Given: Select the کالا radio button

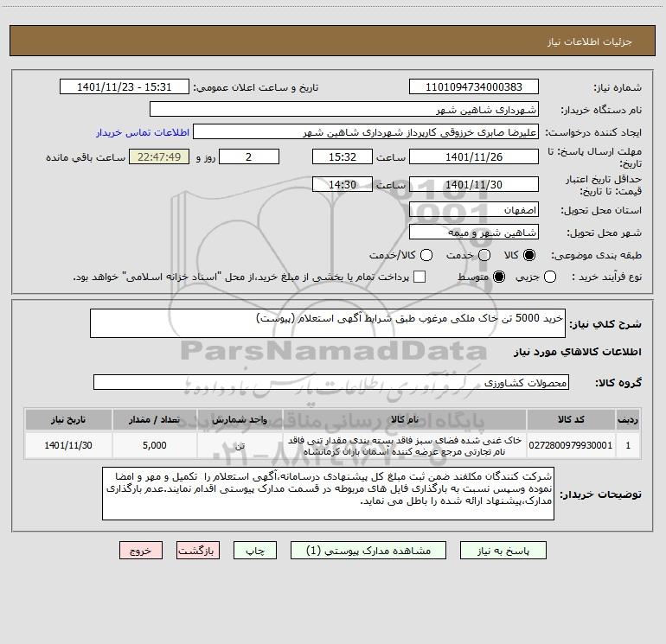Looking at the screenshot, I should (x=529, y=255).
